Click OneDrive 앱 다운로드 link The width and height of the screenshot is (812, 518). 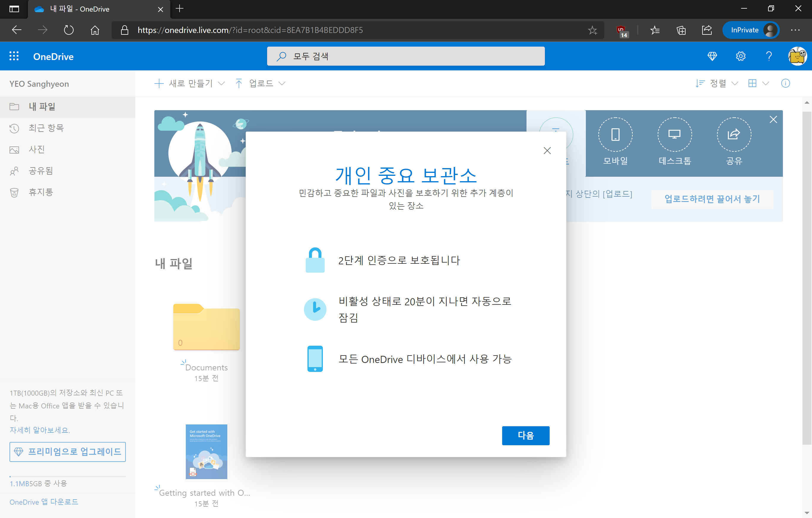44,502
